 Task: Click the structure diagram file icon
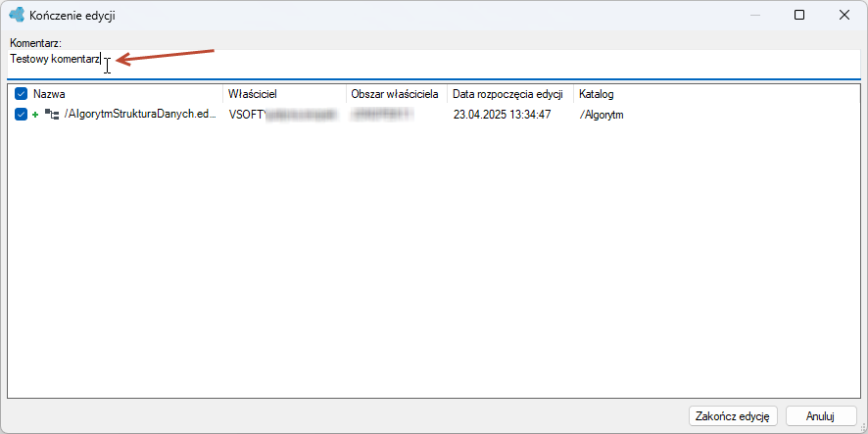[52, 115]
